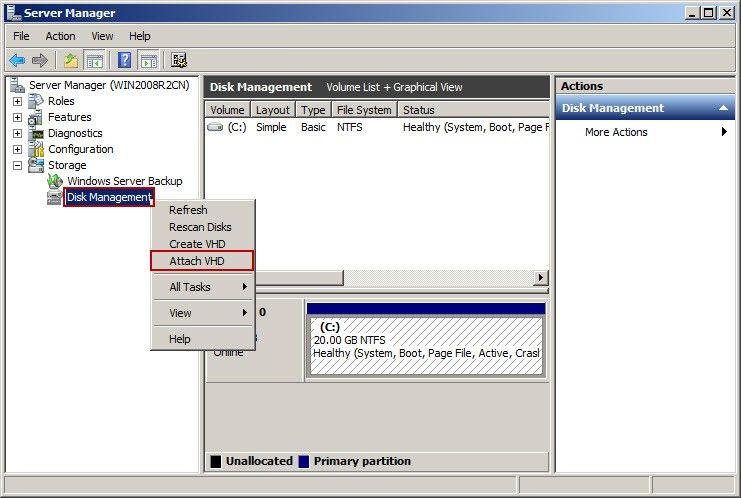Viewport: 741px width, 498px height.
Task: Click the Server Manager root node icon
Action: [17, 85]
